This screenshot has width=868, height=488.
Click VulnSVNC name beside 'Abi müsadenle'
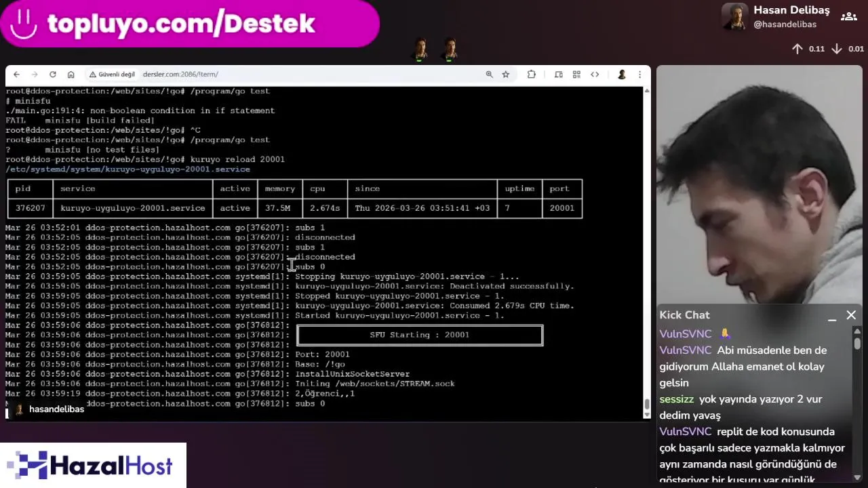[x=685, y=350]
